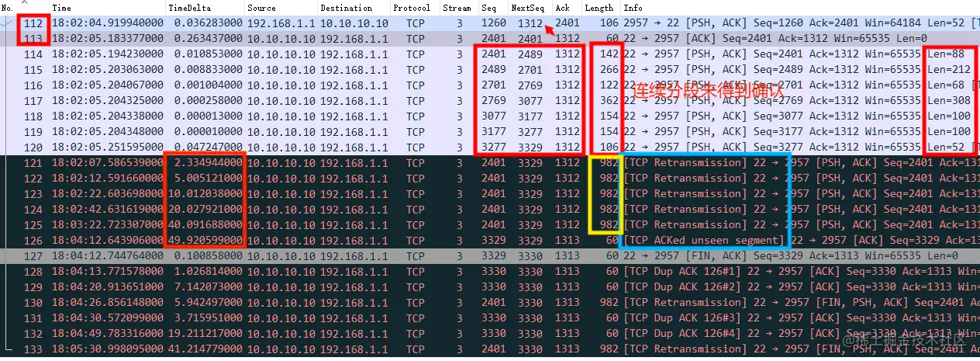The width and height of the screenshot is (980, 361).
Task: Click TimeDelta value 0.008833000
Action: [207, 70]
